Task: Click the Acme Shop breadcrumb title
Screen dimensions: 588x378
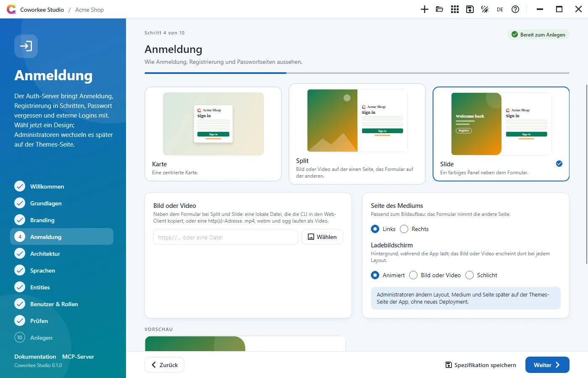Action: [x=89, y=10]
